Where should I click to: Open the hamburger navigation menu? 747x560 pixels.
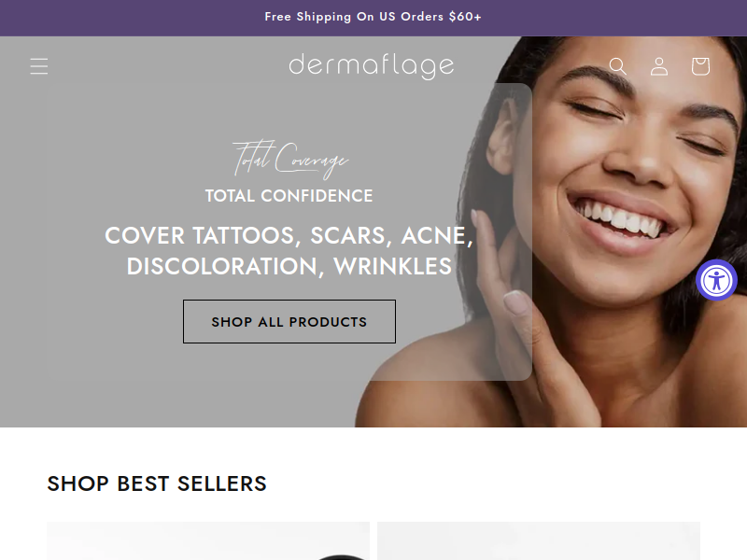pyautogui.click(x=38, y=66)
